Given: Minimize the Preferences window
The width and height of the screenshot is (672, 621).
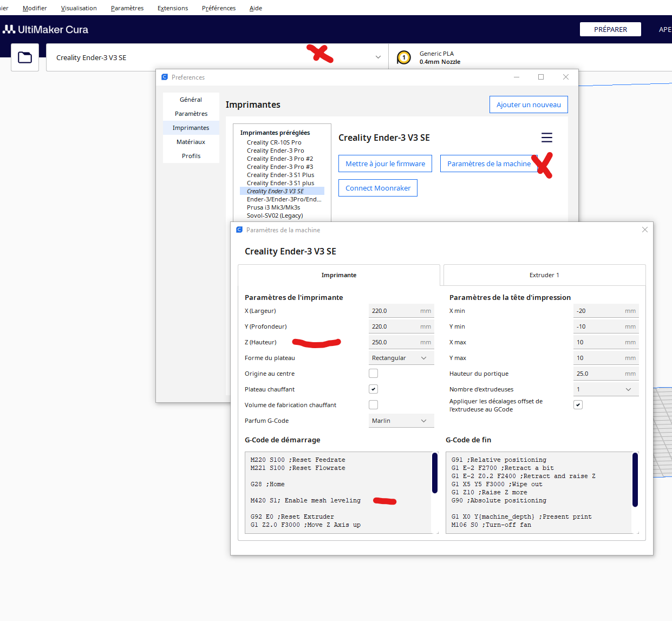Looking at the screenshot, I should pyautogui.click(x=517, y=77).
